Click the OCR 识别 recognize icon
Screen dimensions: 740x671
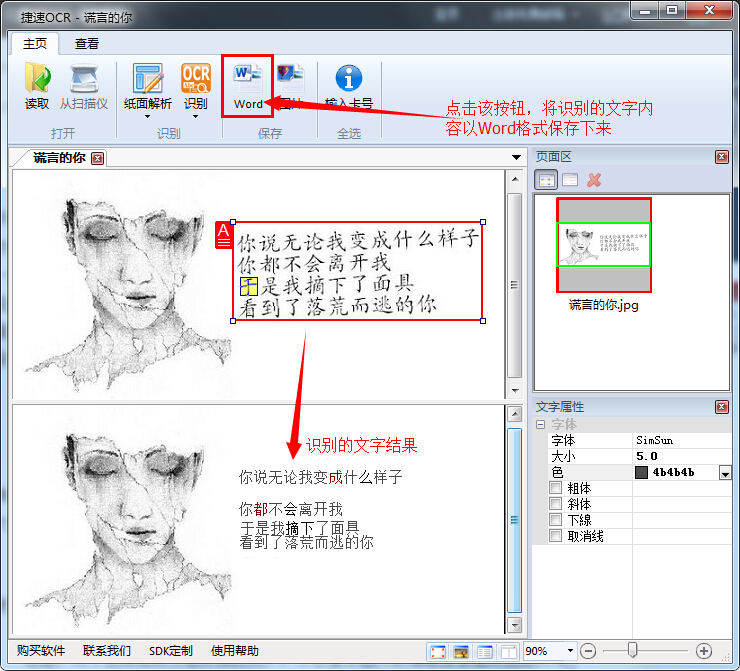tap(196, 78)
